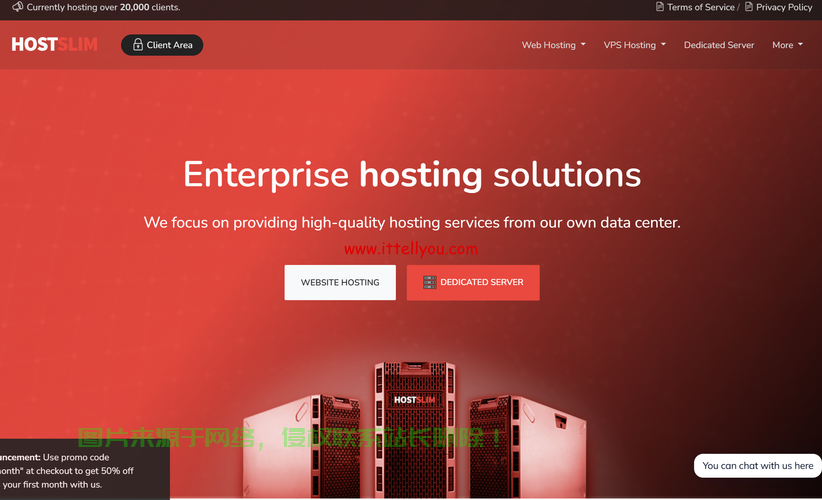Click the document icon beside Privacy Policy
Viewport: 822px width, 500px height.
[748, 7]
